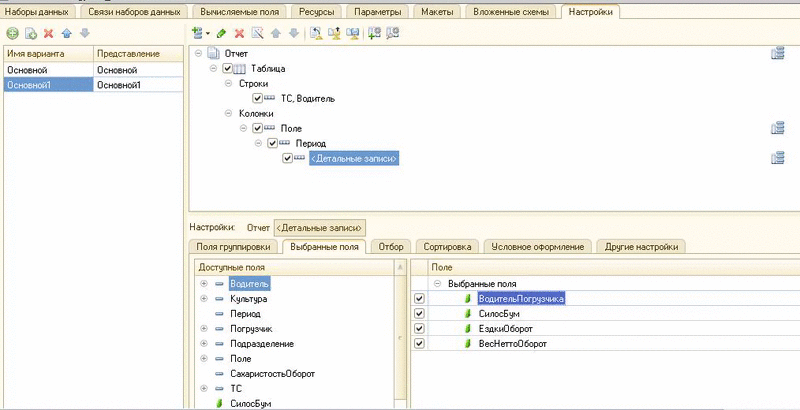Viewport: 800px width, 410px height.
Task: Select СахаристостьОборот available field
Action: point(272,374)
